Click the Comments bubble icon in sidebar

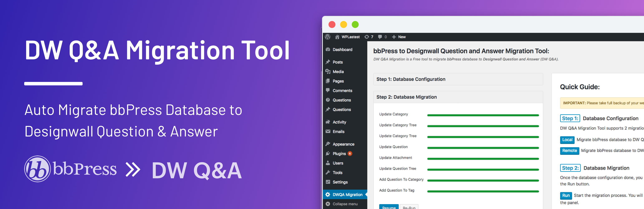(x=328, y=90)
